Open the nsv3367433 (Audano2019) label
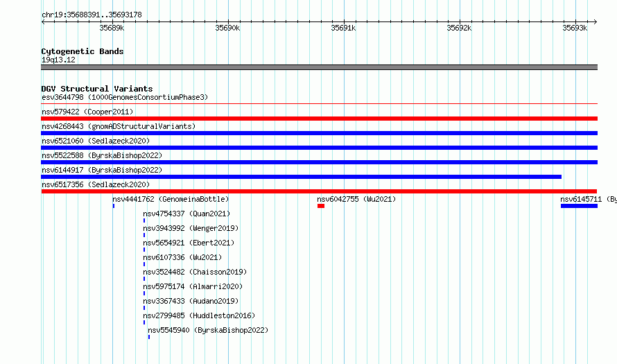This screenshot has height=364, width=617. [191, 301]
